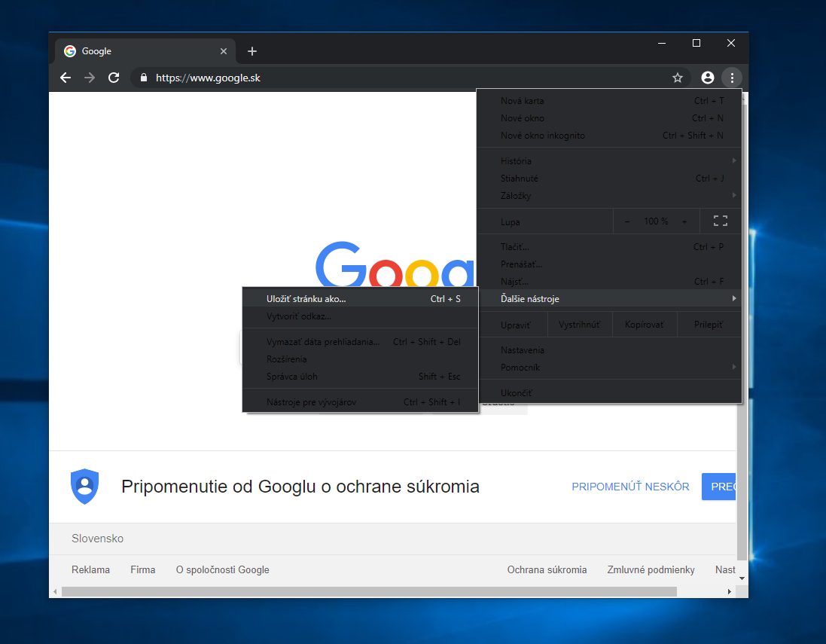Open Nastavenia settings
This screenshot has height=644, width=826.
pyautogui.click(x=609, y=350)
